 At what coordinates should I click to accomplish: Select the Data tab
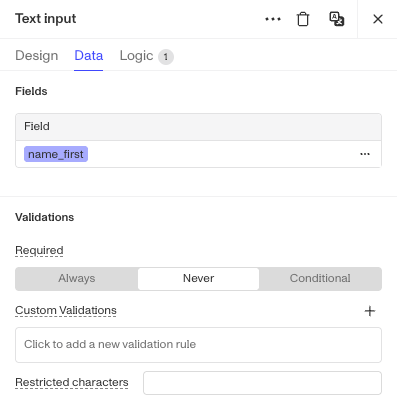[89, 56]
